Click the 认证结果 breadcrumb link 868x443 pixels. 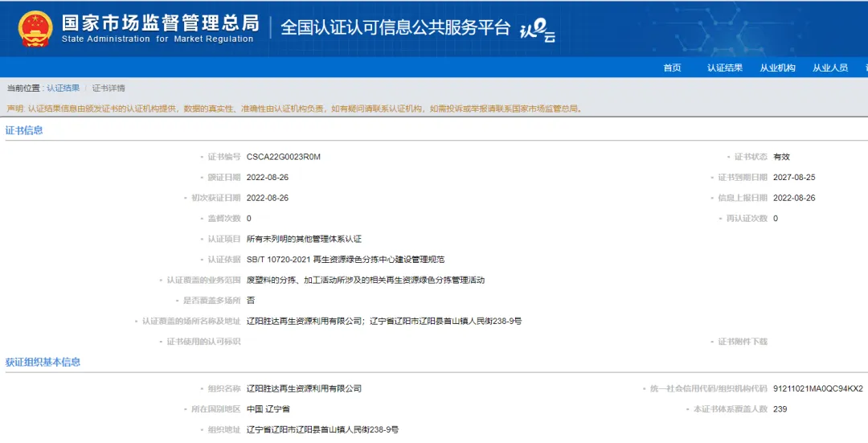(63, 88)
